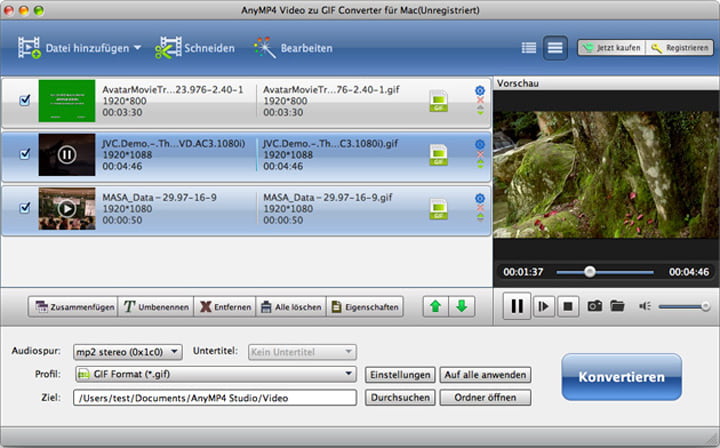Image resolution: width=720 pixels, height=448 pixels.
Task: Open settings gear for JVC.Demo row
Action: tap(480, 144)
